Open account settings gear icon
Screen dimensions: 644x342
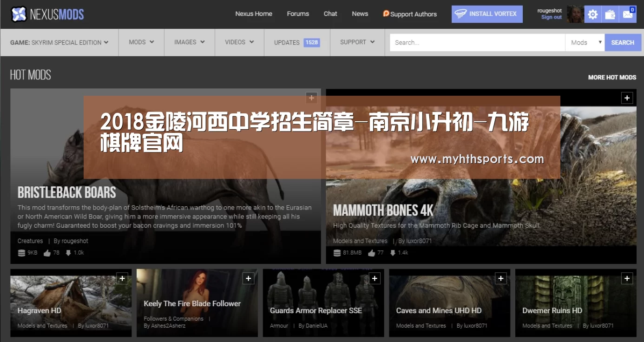point(593,14)
